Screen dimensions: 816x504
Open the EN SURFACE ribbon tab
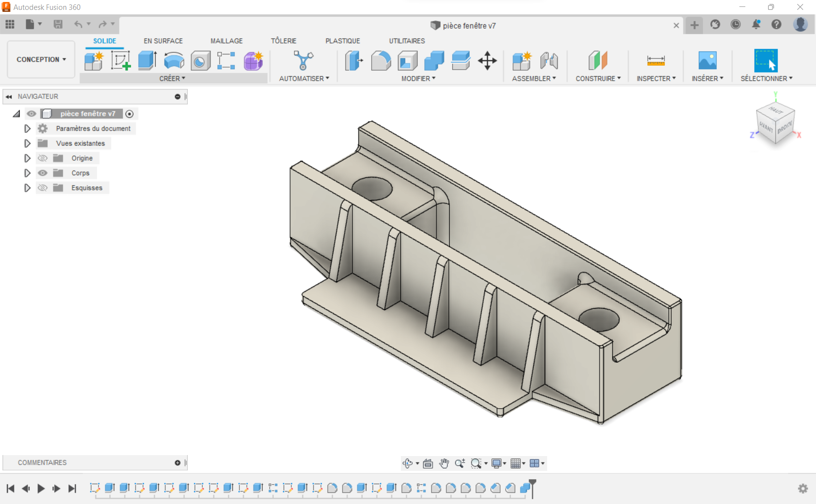(x=163, y=41)
